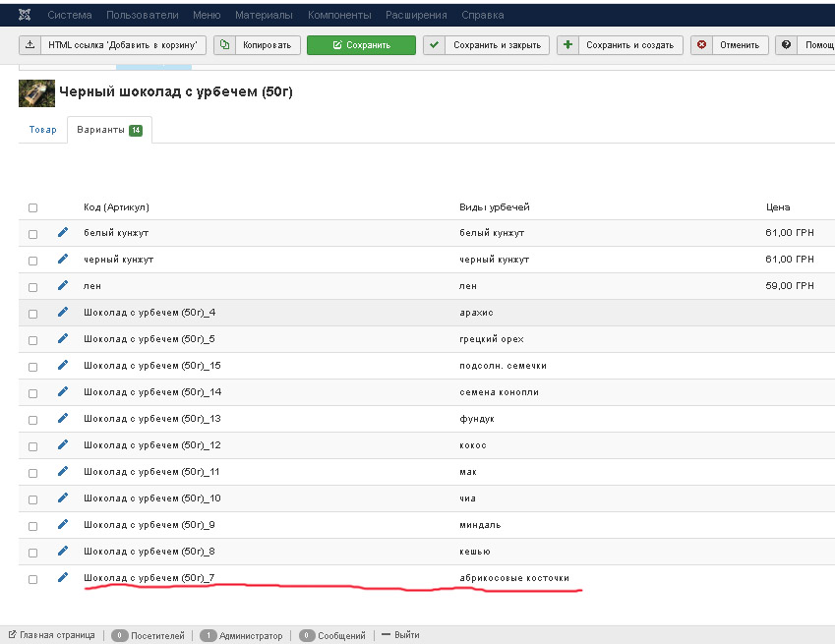
Task: Open the Компоненты menu
Action: pos(339,15)
